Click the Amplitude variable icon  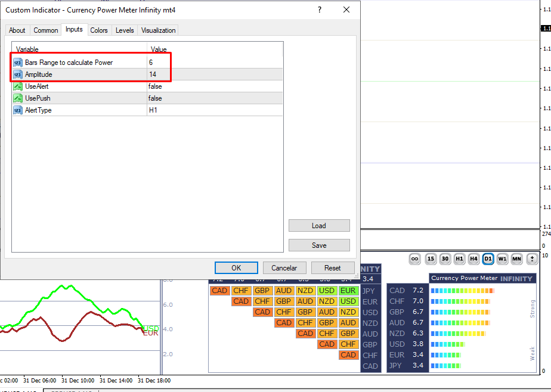(x=17, y=74)
